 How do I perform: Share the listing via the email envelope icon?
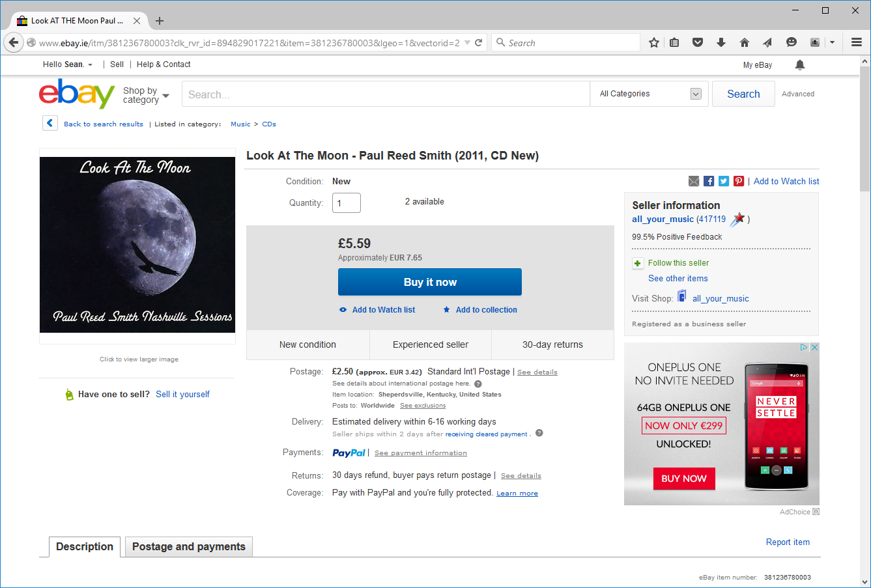(693, 181)
